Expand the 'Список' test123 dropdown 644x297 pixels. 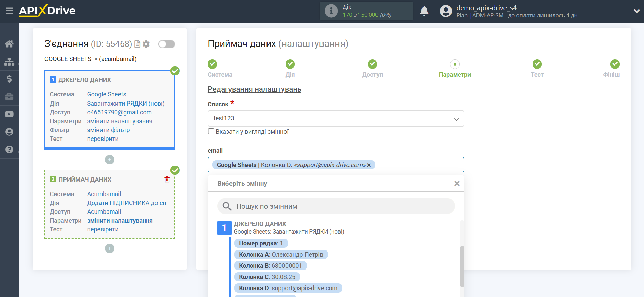336,118
